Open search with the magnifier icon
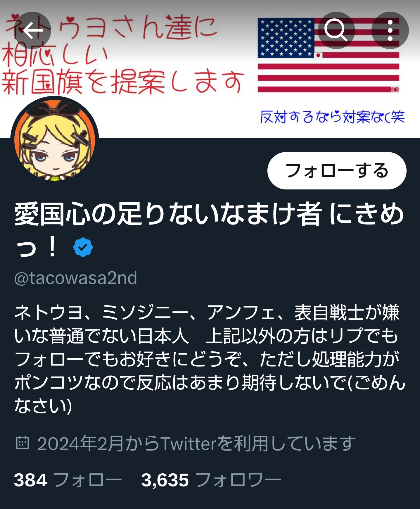This screenshot has height=509, width=420. tap(336, 30)
